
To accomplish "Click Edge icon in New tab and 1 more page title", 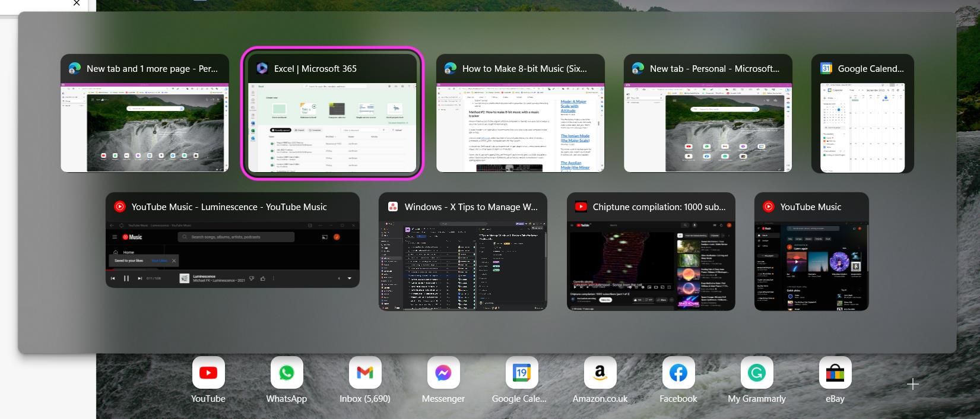I will 74,68.
